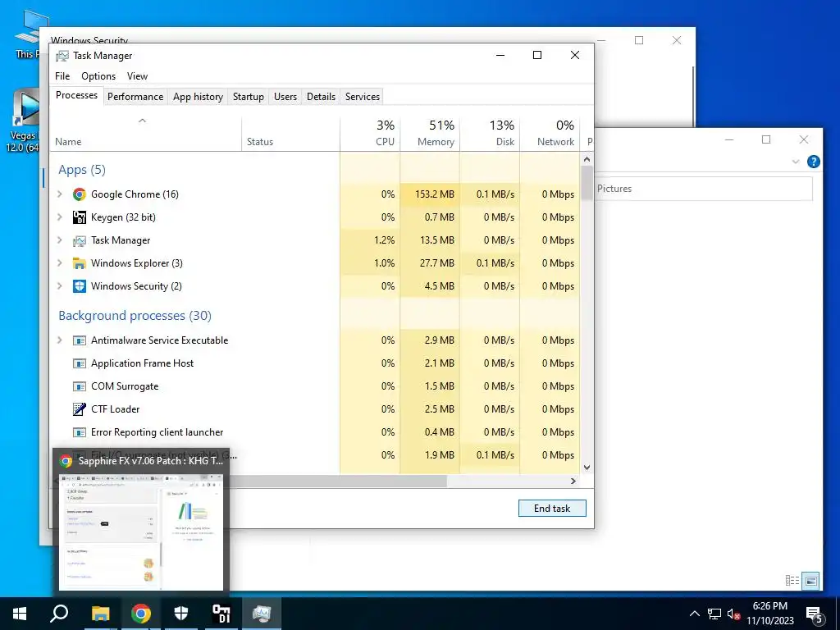The image size is (840, 630).
Task: Select the Apps (5) group heading
Action: (82, 170)
